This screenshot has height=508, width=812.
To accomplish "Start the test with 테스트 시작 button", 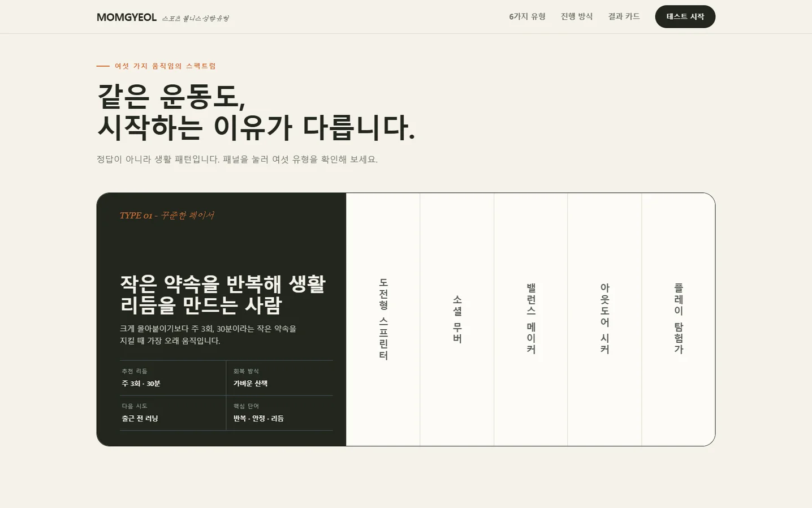I will click(x=685, y=16).
